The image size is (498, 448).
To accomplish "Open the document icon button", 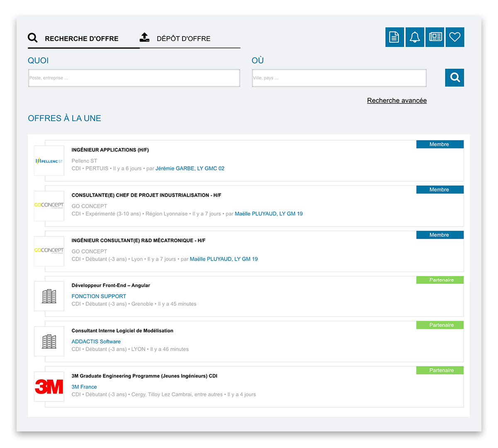I will [x=394, y=37].
